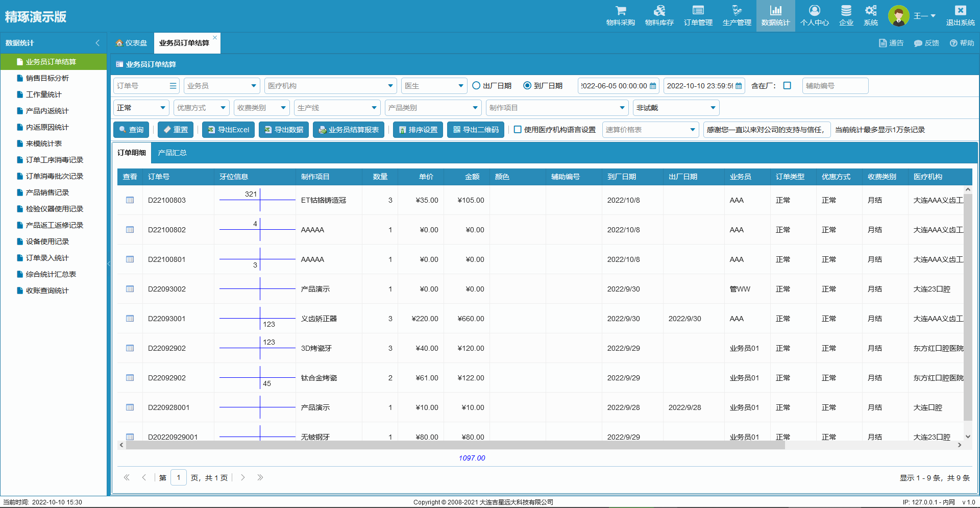This screenshot has height=508, width=980.
Task: Switch to the 订单明细 tab
Action: (x=132, y=153)
